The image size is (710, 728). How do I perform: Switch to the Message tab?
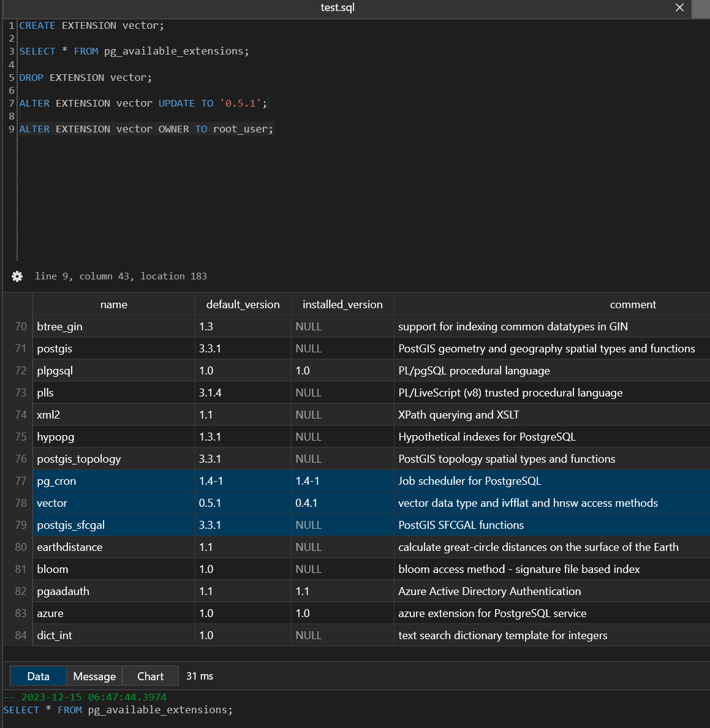94,676
